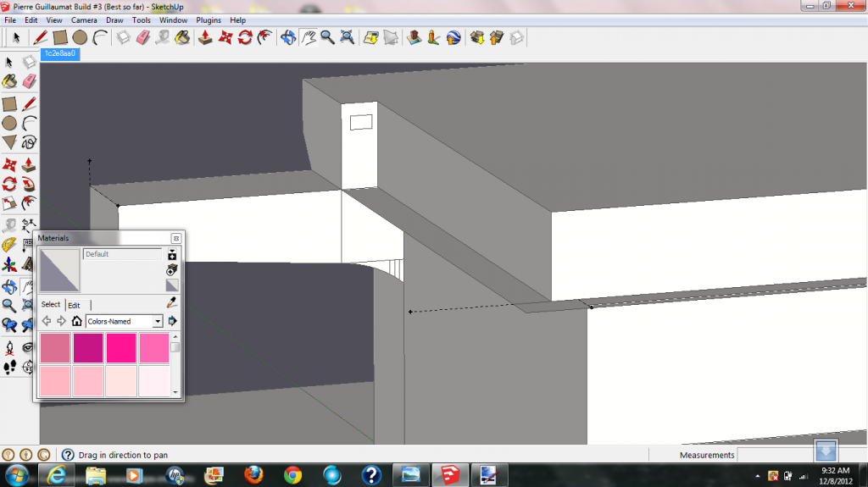
Task: Click Back arrow in Materials panel
Action: pos(47,321)
